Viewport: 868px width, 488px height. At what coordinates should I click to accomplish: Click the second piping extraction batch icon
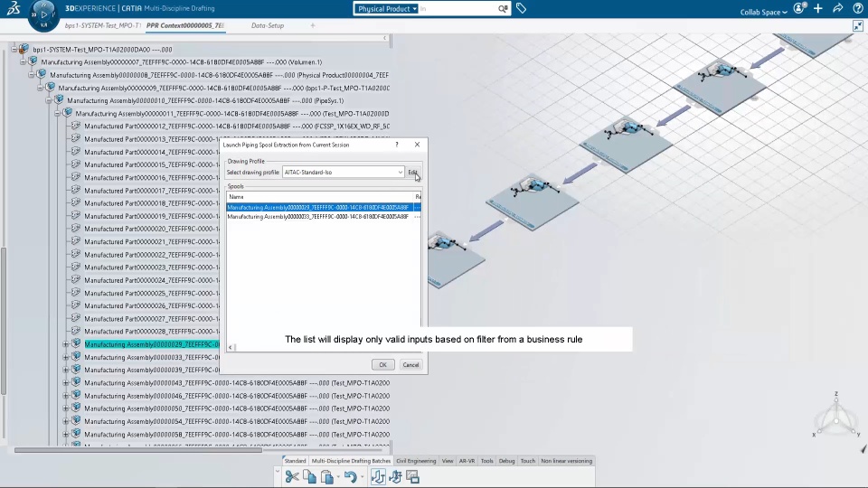tap(395, 476)
